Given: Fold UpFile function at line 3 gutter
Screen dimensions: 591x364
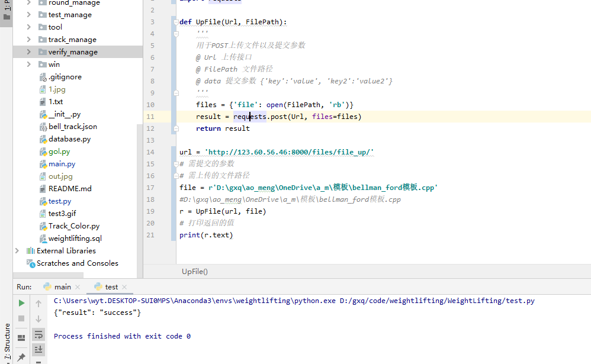Looking at the screenshot, I should 176,22.
